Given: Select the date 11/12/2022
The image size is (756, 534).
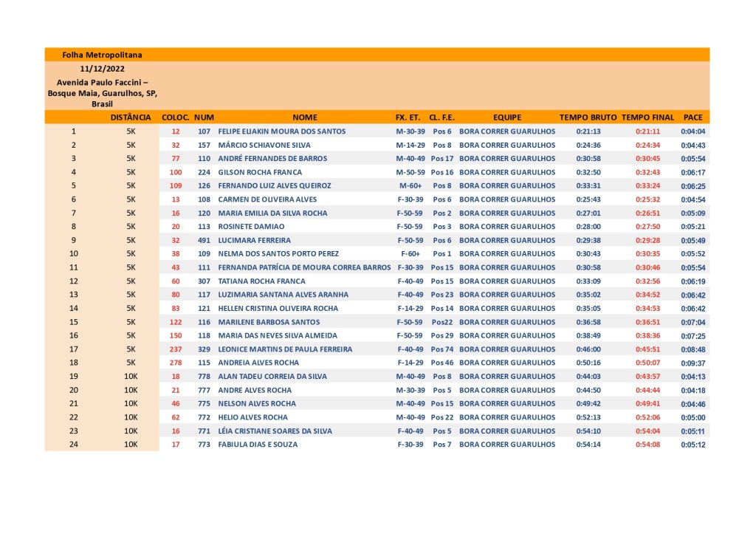Looking at the screenshot, I should (x=102, y=69).
